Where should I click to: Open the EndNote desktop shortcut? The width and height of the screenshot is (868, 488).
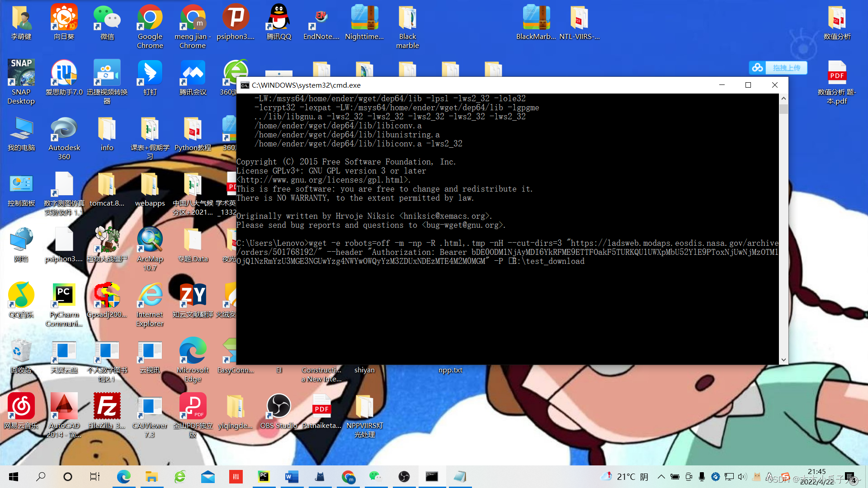coord(321,19)
